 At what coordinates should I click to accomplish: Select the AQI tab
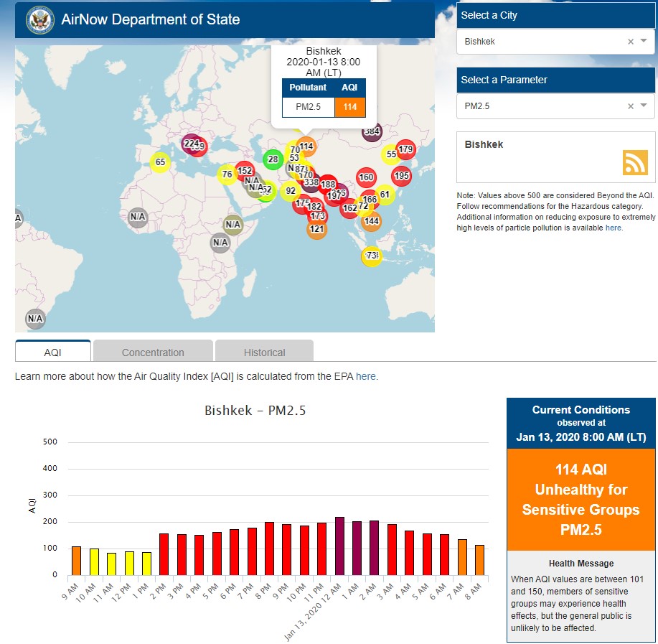53,352
